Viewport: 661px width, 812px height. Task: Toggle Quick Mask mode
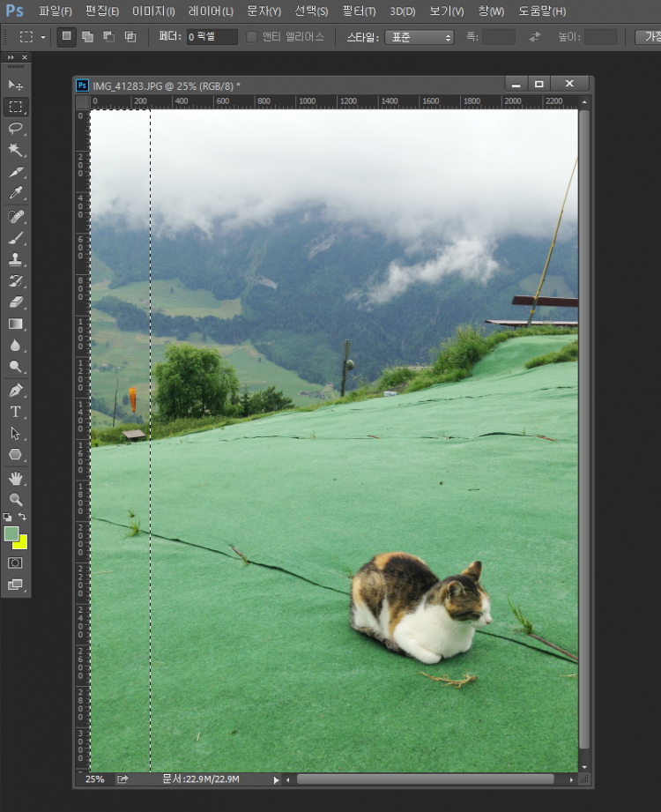coord(16,562)
